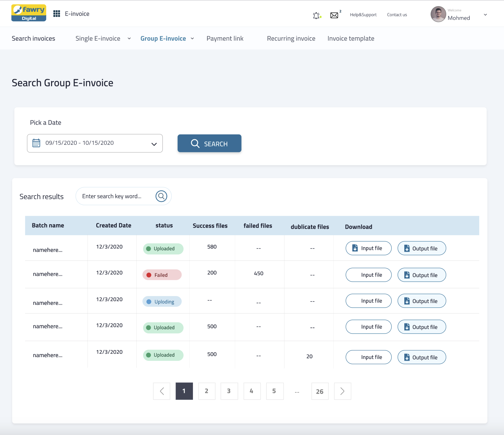This screenshot has width=504, height=435.
Task: Download Output file for the Uploding row
Action: pyautogui.click(x=422, y=301)
